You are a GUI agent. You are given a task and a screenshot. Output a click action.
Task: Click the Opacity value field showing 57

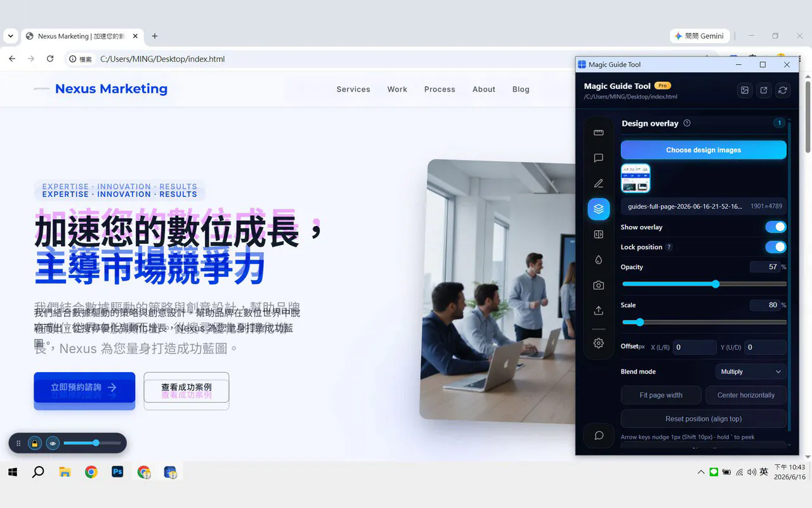(764, 267)
